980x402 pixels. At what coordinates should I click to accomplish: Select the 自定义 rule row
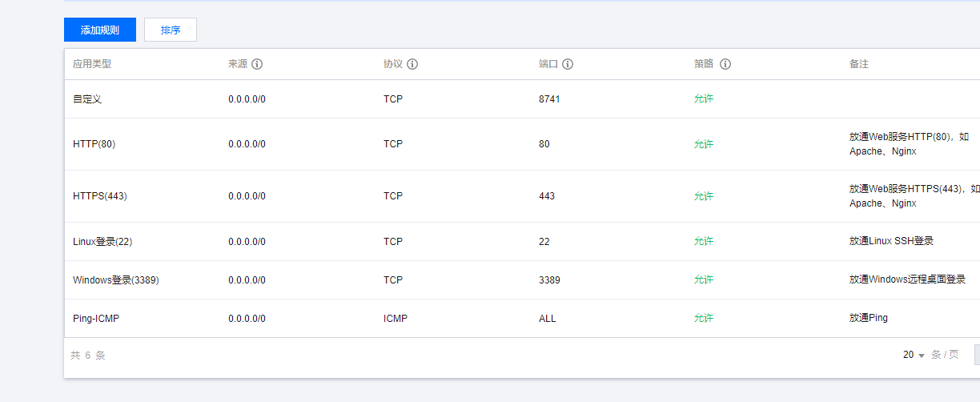pos(522,99)
